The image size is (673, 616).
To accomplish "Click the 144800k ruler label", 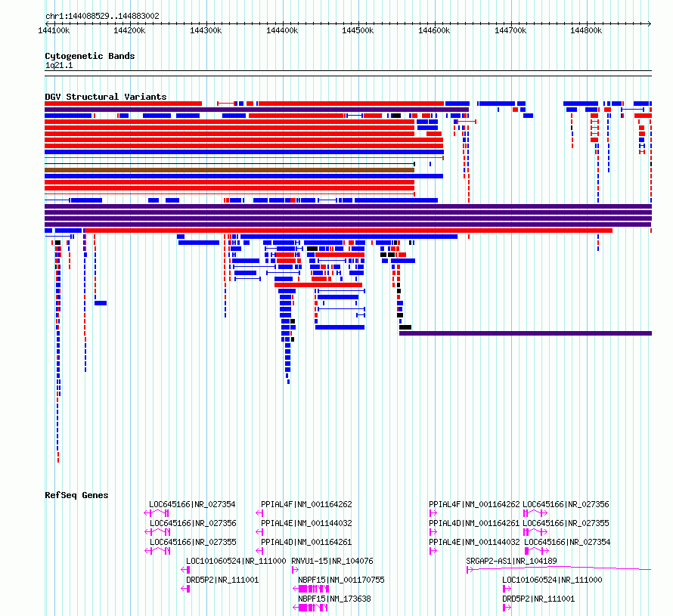I will pos(586,30).
